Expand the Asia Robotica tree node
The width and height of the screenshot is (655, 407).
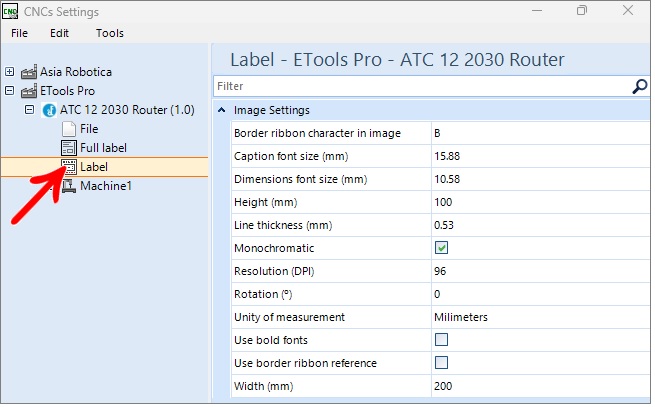(10, 72)
